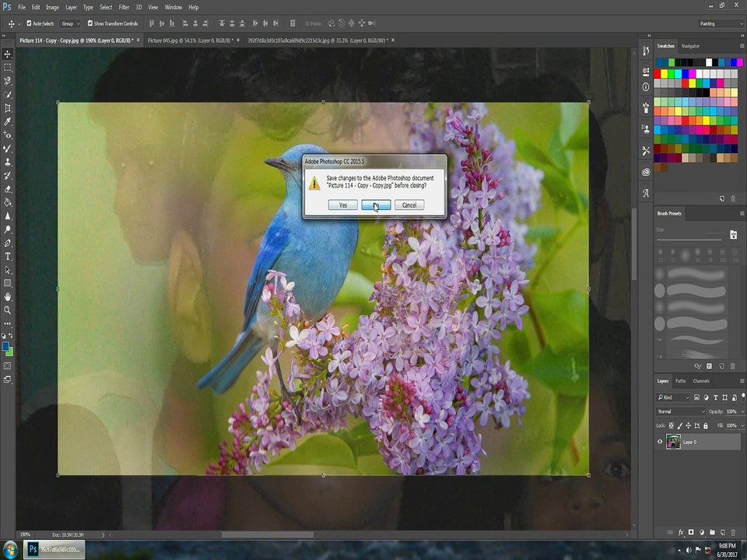Create new group folder icon

click(x=712, y=532)
